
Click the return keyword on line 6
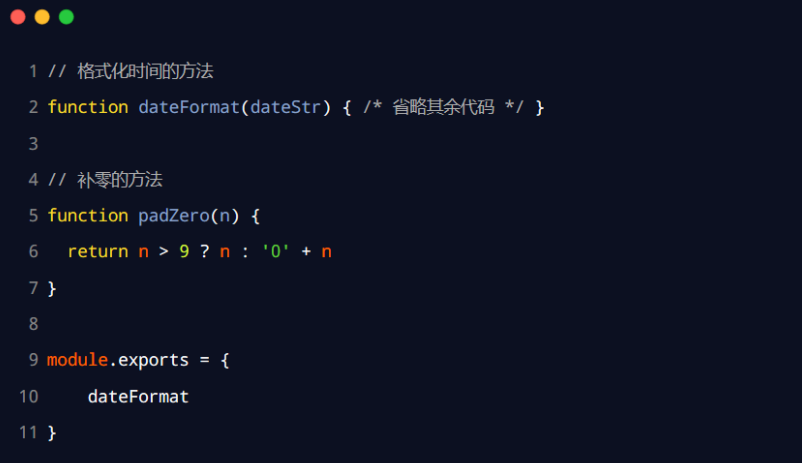click(98, 251)
